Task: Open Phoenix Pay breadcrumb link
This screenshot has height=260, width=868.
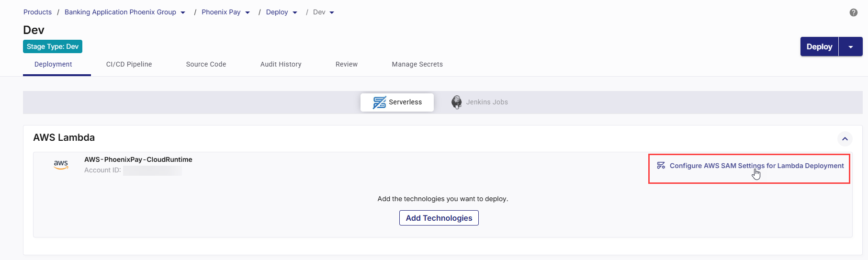Action: click(x=221, y=12)
